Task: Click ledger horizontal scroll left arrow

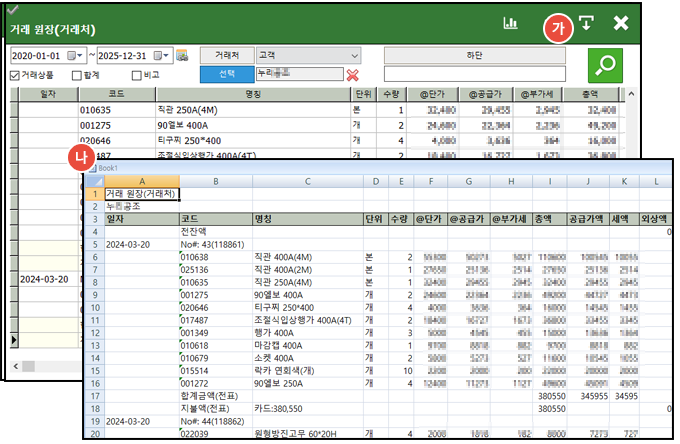Action: point(16,366)
